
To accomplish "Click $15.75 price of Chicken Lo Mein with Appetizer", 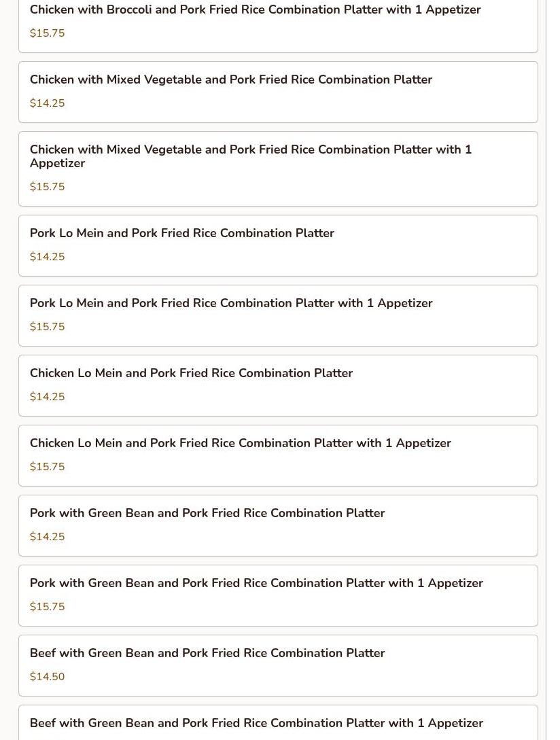I will coord(48,467).
